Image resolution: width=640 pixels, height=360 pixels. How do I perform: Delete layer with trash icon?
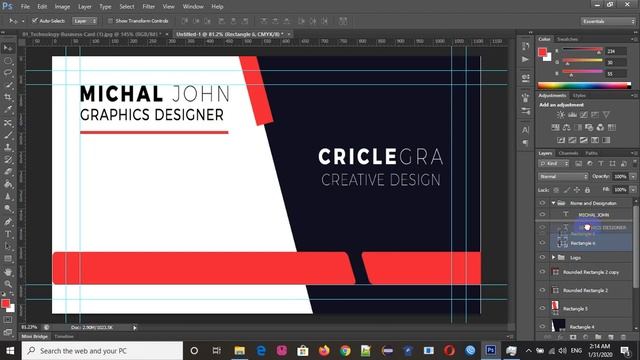pos(623,337)
